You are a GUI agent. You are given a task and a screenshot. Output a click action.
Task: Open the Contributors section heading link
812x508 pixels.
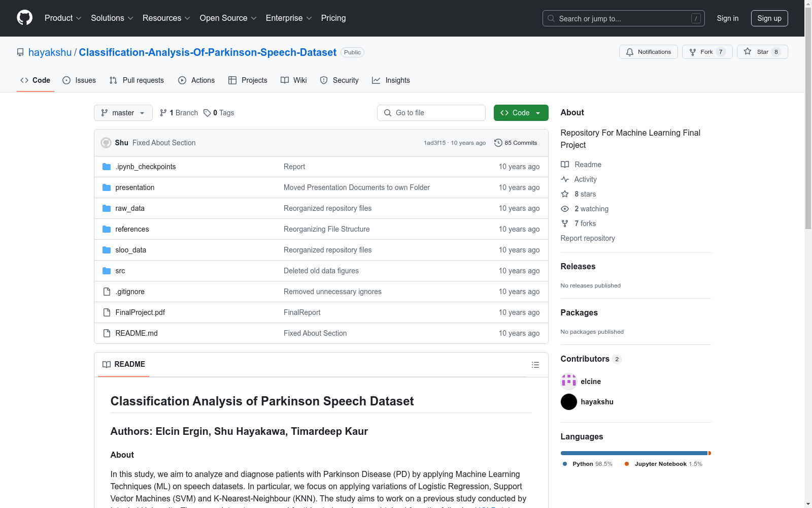pyautogui.click(x=591, y=359)
